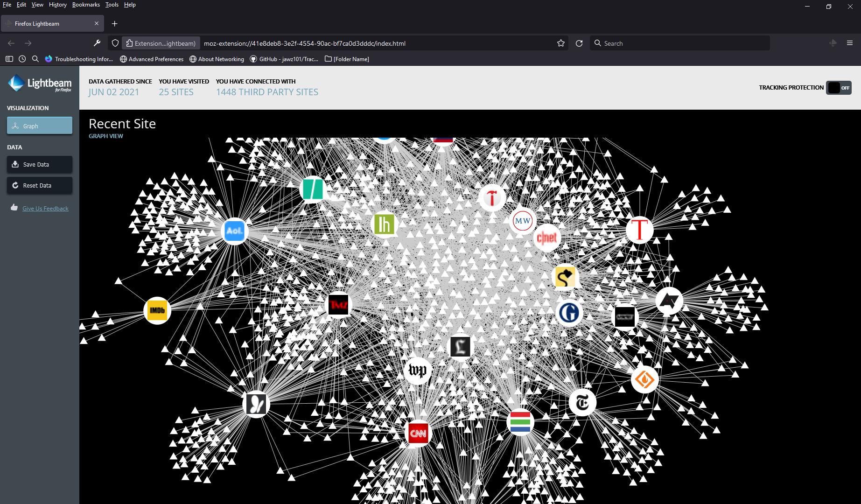Click the IMDb site node
This screenshot has width=861, height=504.
click(x=157, y=310)
